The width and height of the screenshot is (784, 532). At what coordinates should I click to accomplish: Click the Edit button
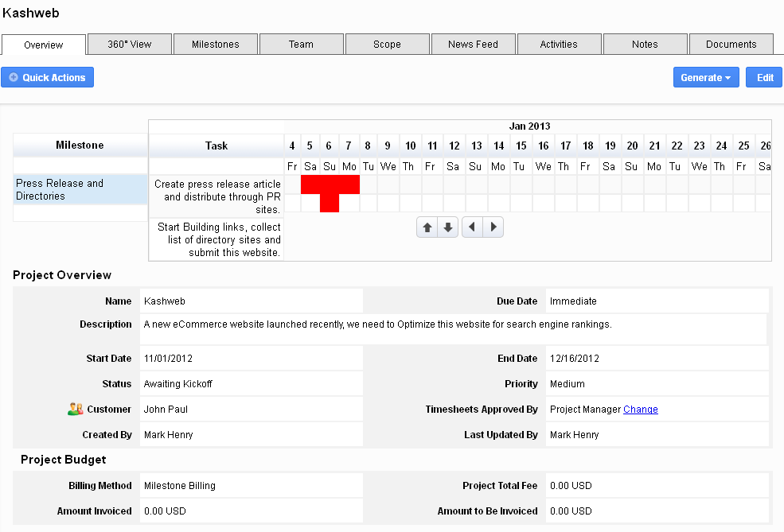[x=764, y=77]
